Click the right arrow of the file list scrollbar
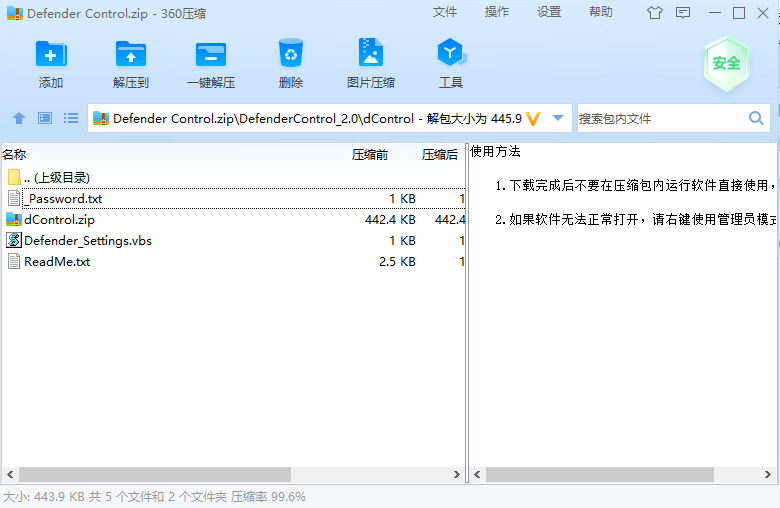 coord(457,474)
